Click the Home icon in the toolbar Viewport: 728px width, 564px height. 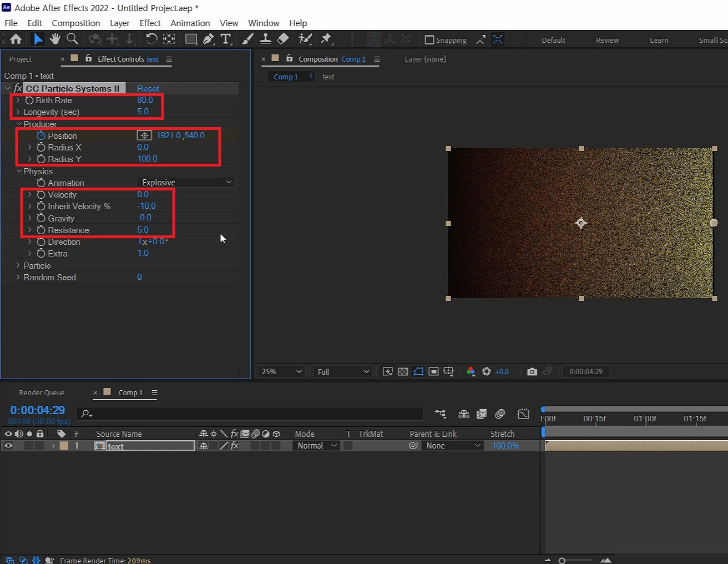[16, 39]
